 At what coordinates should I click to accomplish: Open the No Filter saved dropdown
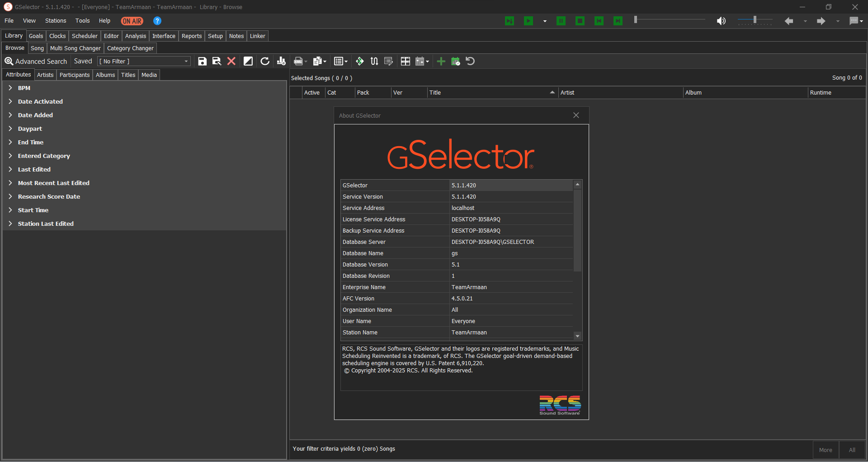tap(186, 62)
